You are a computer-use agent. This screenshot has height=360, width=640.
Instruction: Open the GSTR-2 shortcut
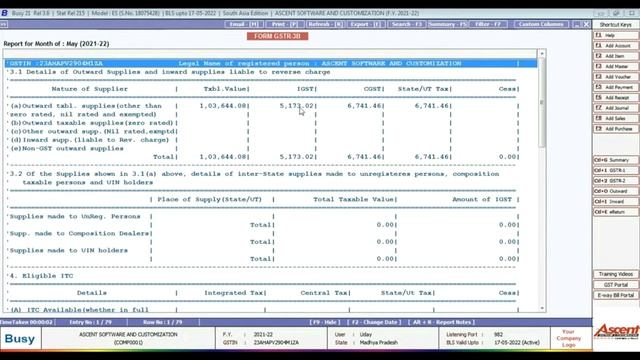(x=616, y=180)
